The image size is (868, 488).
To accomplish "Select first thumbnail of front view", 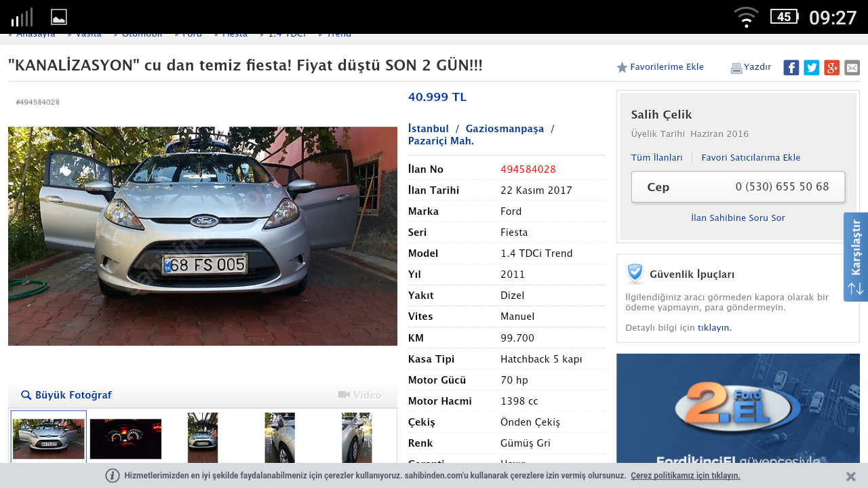I will tap(48, 438).
